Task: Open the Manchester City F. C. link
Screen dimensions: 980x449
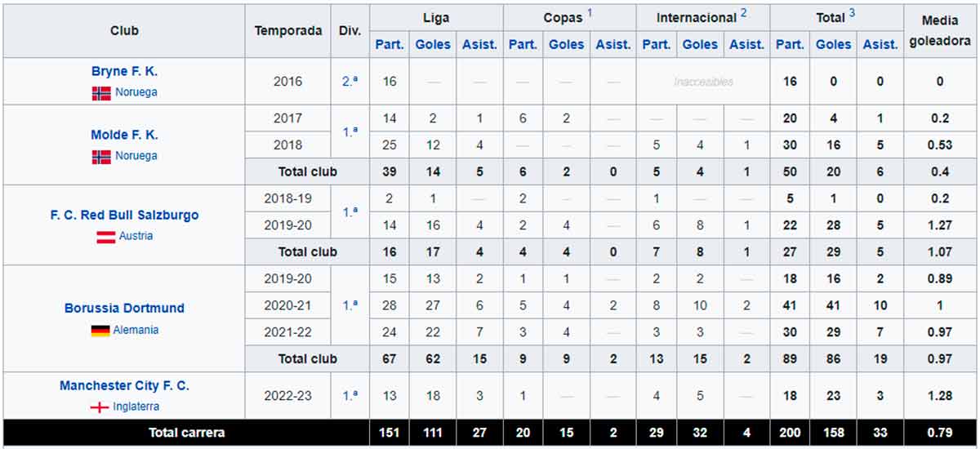Action: (x=124, y=385)
